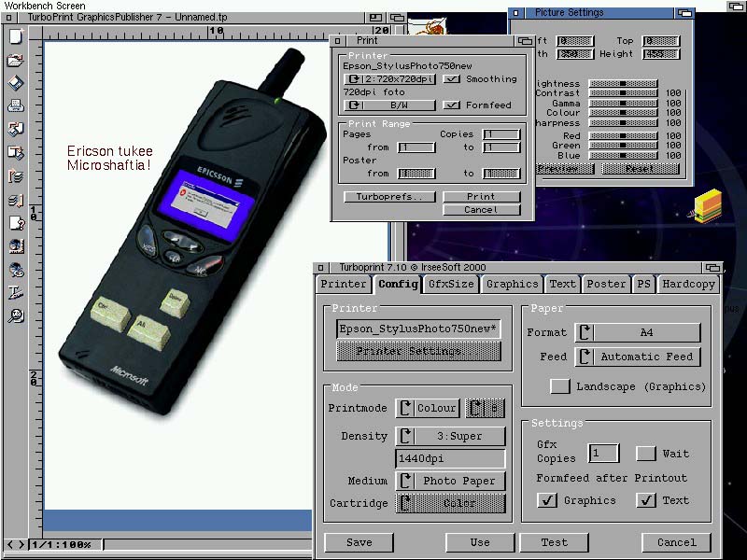The width and height of the screenshot is (747, 560).
Task: Enable the Wait checkbox
Action: 645,453
